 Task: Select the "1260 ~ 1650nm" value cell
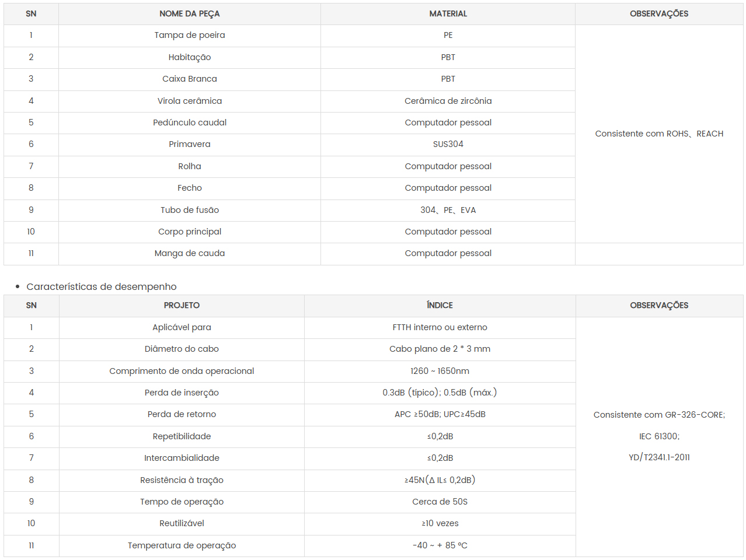(x=440, y=371)
